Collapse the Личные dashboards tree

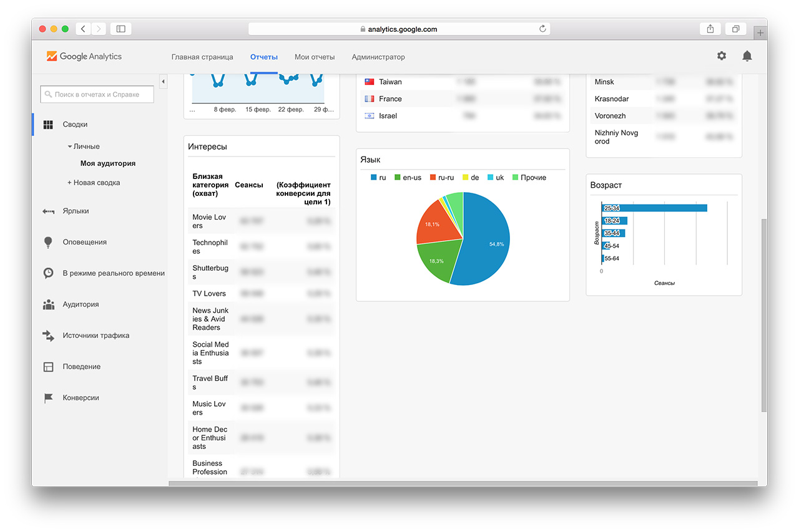(70, 147)
